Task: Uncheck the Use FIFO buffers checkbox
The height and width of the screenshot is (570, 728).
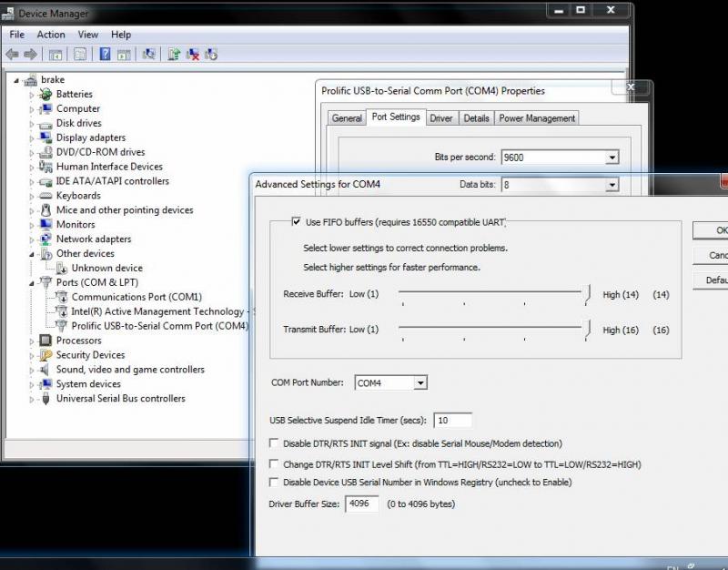Action: pyautogui.click(x=296, y=221)
